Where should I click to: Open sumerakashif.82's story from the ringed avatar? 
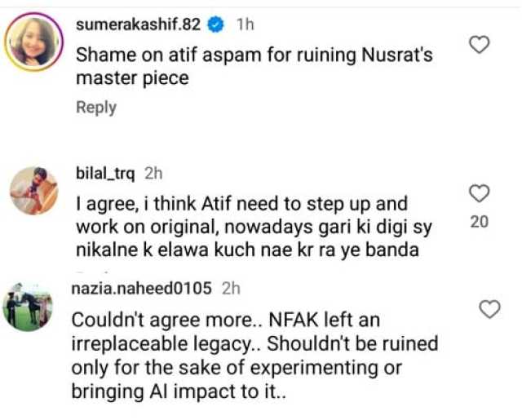(33, 42)
